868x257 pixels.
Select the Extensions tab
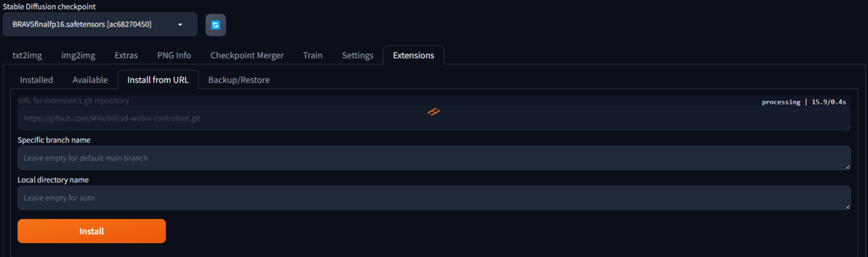tap(414, 56)
